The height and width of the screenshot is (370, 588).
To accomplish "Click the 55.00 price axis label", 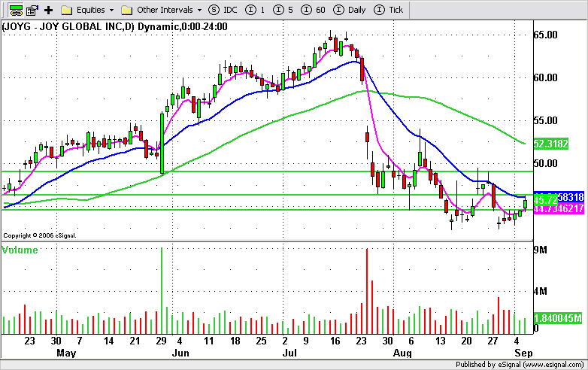I will [x=546, y=121].
